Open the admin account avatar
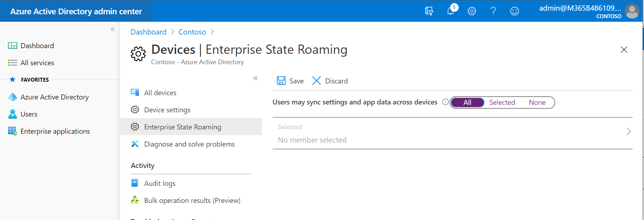Image resolution: width=644 pixels, height=220 pixels. click(x=632, y=11)
